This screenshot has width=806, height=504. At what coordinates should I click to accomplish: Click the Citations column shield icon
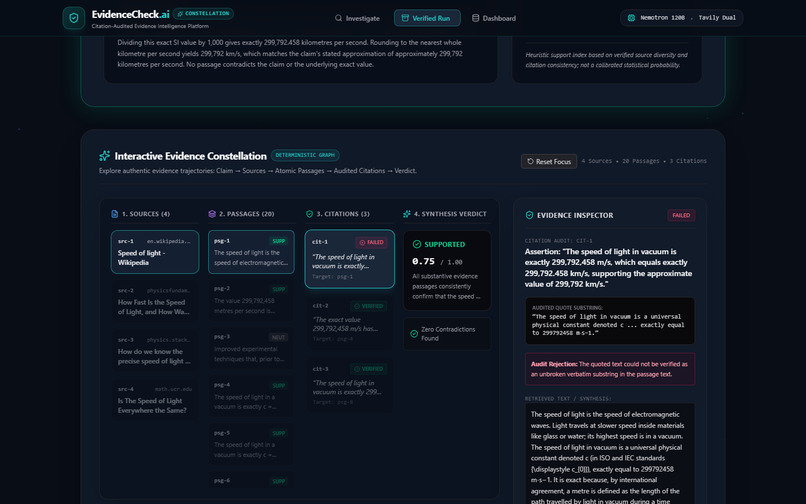pos(309,214)
